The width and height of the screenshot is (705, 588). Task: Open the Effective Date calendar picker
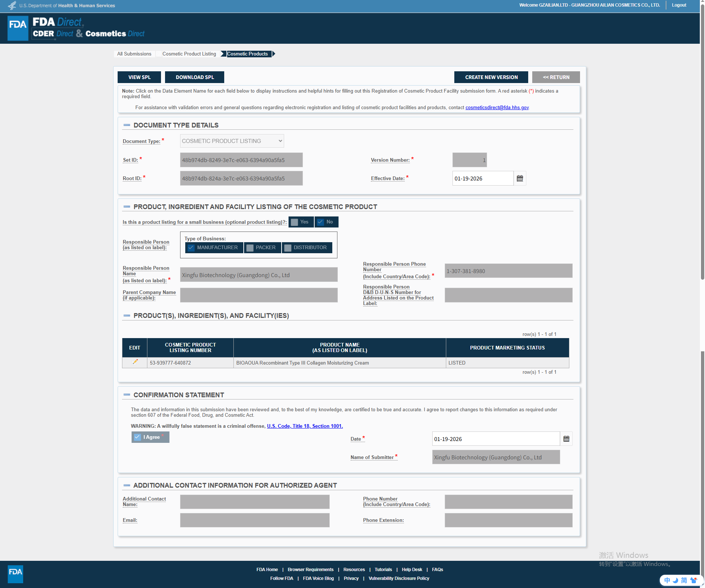tap(520, 179)
